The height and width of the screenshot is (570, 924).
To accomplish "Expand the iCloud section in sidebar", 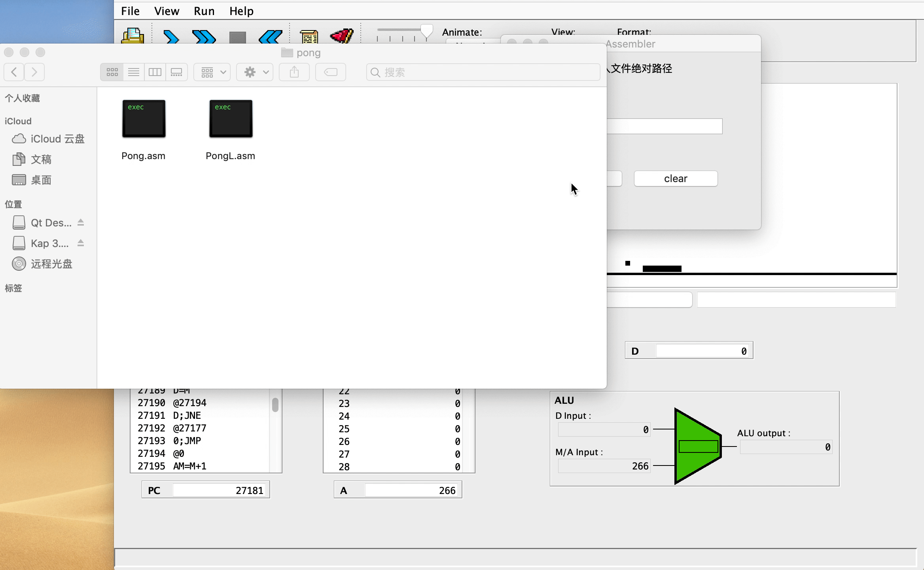I will pyautogui.click(x=17, y=121).
